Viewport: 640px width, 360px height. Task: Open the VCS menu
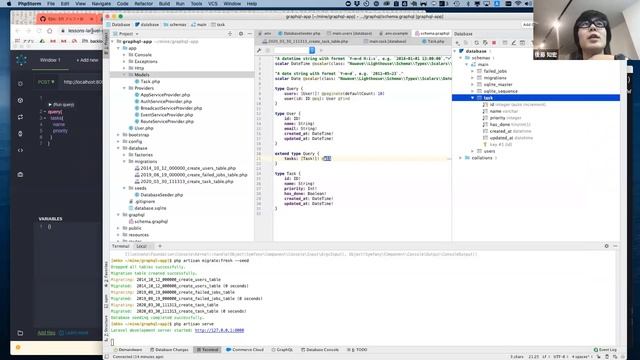[x=213, y=4]
